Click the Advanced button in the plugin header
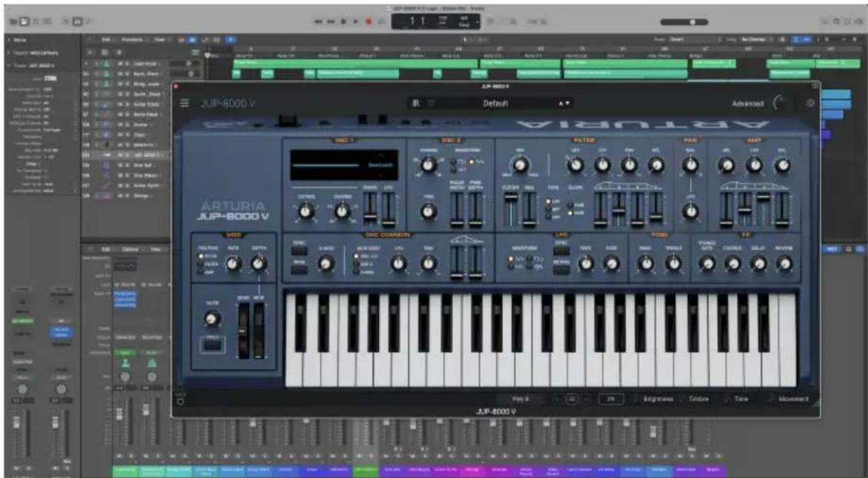 coord(749,104)
